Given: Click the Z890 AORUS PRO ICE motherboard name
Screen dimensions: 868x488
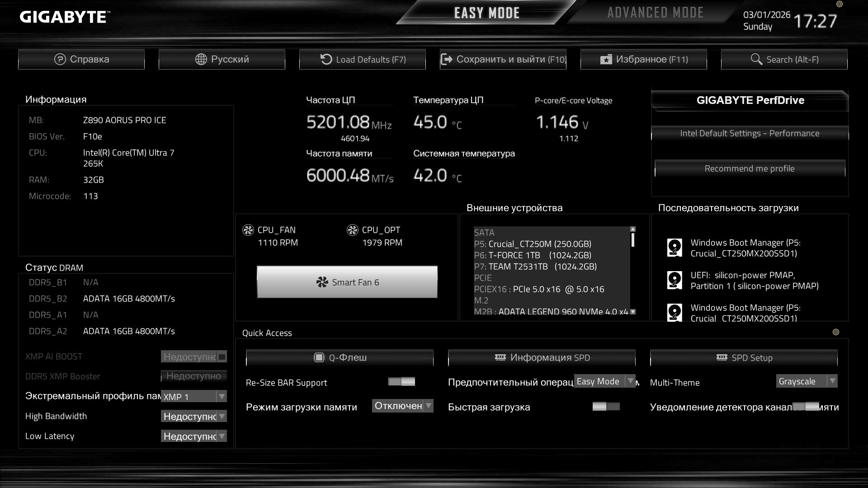Looking at the screenshot, I should pyautogui.click(x=125, y=120).
